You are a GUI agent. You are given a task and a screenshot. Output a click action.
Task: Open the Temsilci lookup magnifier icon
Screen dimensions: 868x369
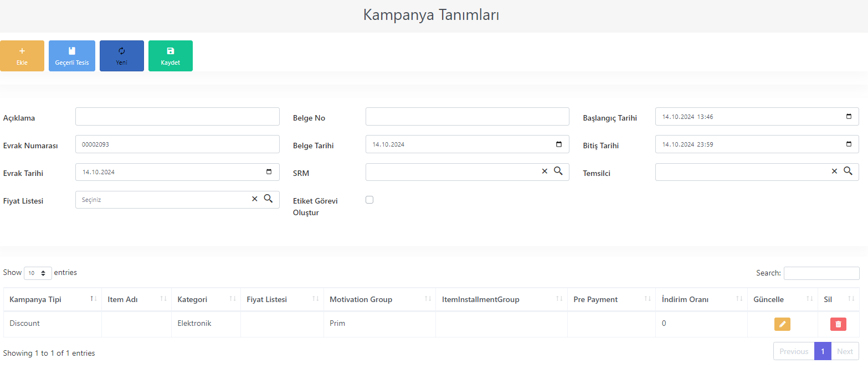pyautogui.click(x=848, y=171)
